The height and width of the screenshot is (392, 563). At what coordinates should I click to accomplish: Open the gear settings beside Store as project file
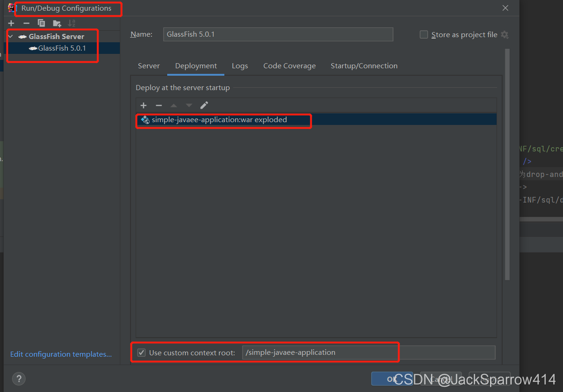coord(505,35)
